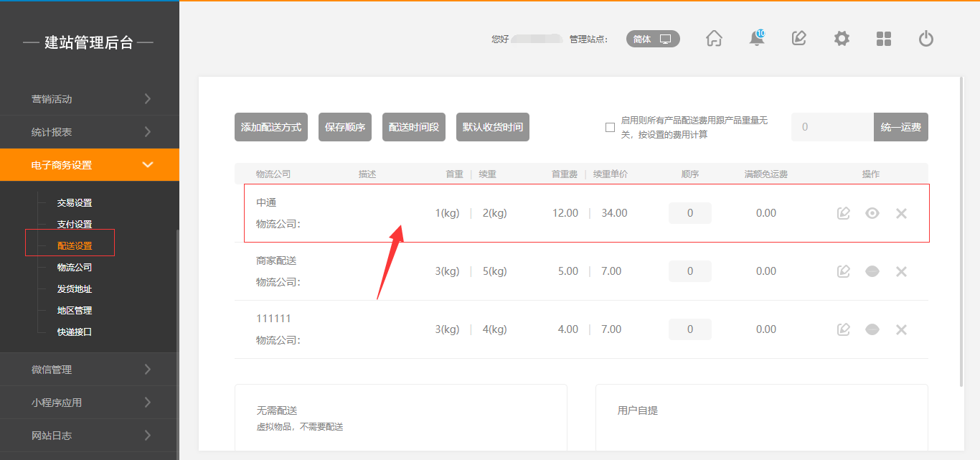Open settings gear icon in header

click(842, 39)
